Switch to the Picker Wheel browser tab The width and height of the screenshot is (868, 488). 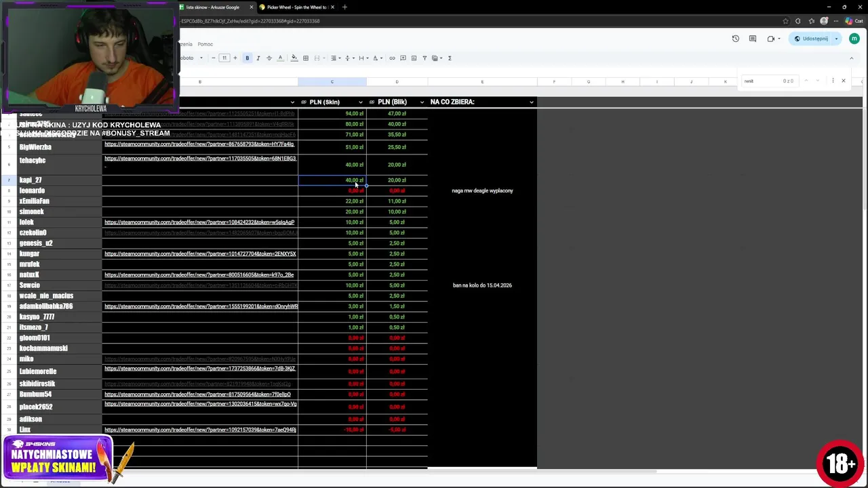point(293,7)
